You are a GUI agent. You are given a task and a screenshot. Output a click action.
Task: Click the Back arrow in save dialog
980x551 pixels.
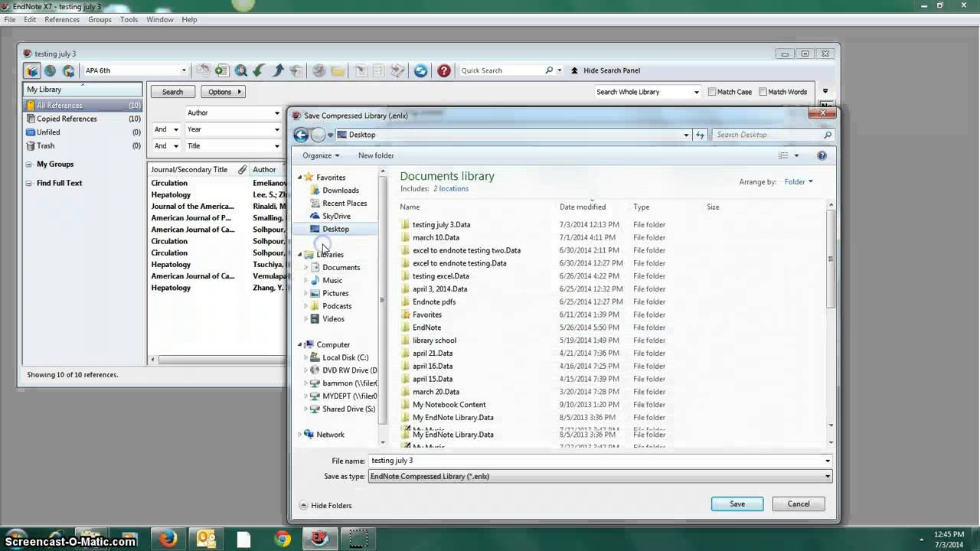point(301,135)
